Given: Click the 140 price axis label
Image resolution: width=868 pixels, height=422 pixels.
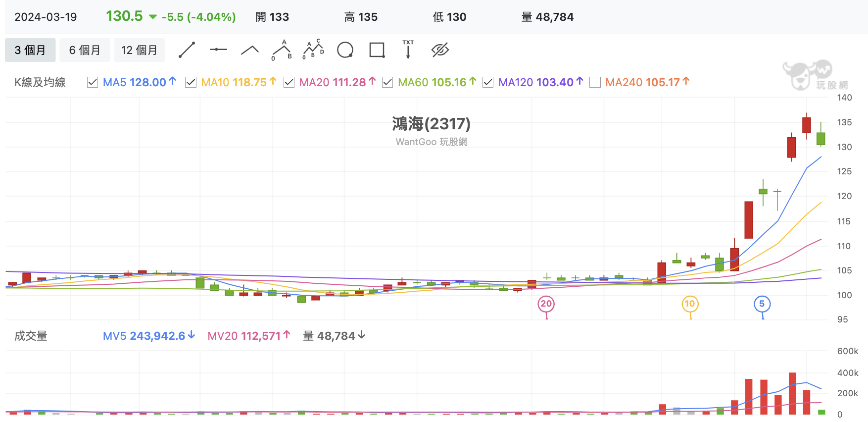Looking at the screenshot, I should [x=845, y=98].
